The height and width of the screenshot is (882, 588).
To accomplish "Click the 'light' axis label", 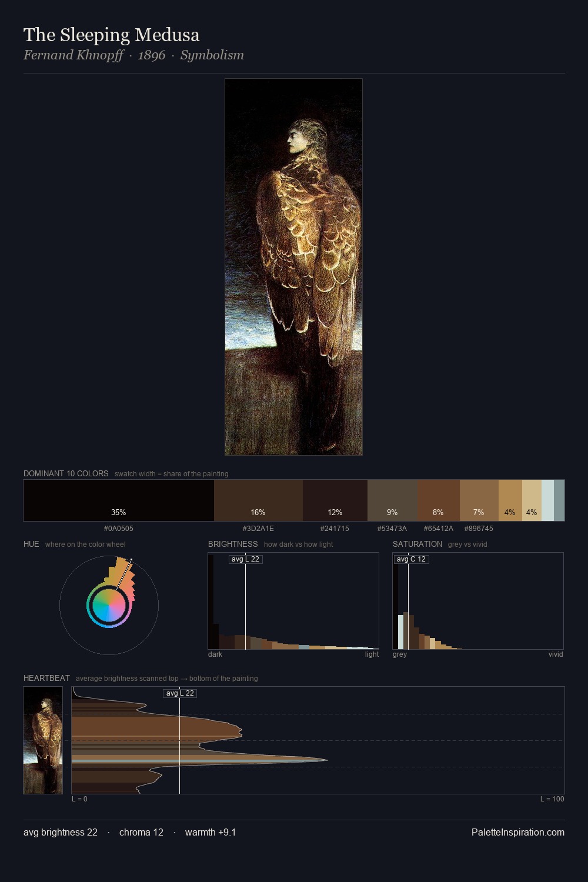I will (372, 654).
